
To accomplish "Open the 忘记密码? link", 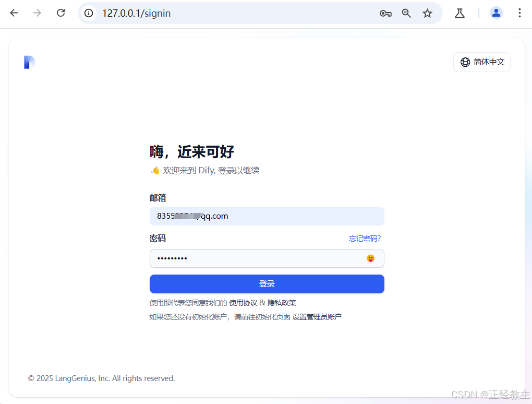I will tap(365, 239).
